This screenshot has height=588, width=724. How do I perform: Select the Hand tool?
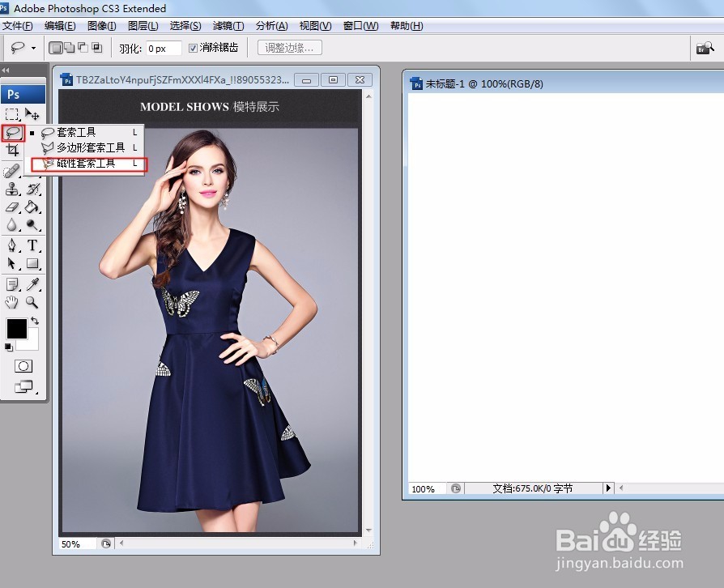click(x=12, y=302)
